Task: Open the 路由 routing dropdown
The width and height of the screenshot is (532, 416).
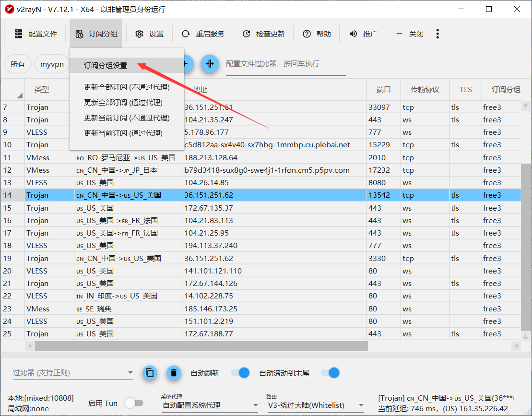Action: pos(315,405)
